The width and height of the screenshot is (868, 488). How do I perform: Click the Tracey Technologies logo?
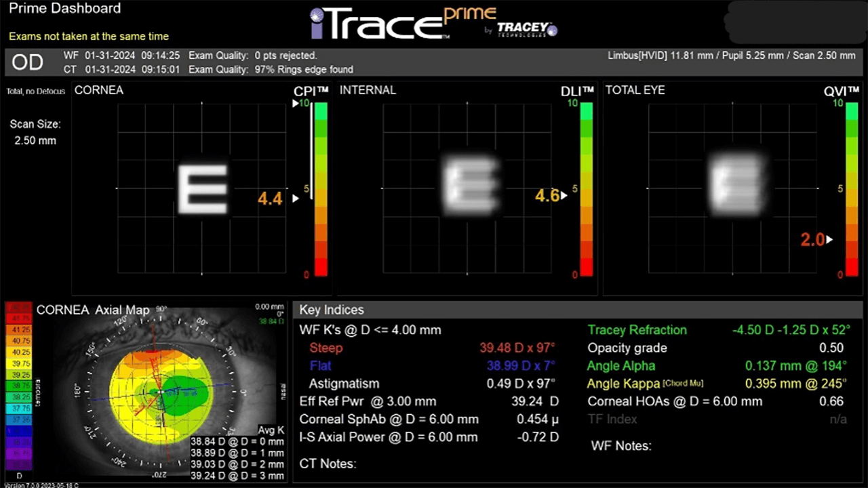click(527, 28)
